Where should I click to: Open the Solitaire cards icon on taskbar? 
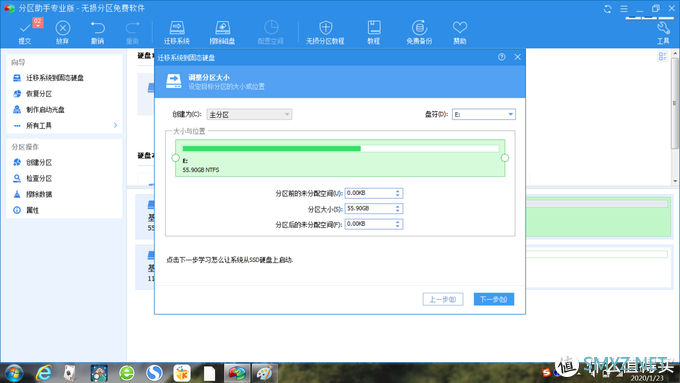click(69, 373)
